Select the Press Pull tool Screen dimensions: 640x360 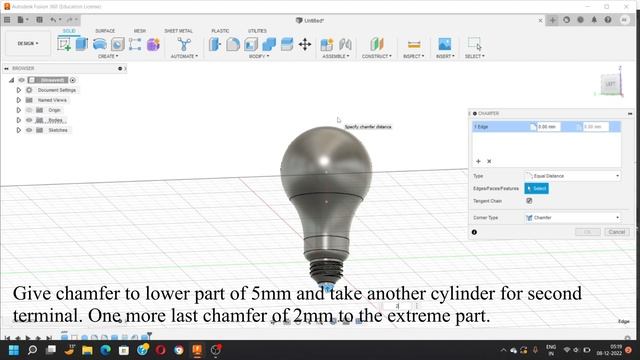click(215, 44)
